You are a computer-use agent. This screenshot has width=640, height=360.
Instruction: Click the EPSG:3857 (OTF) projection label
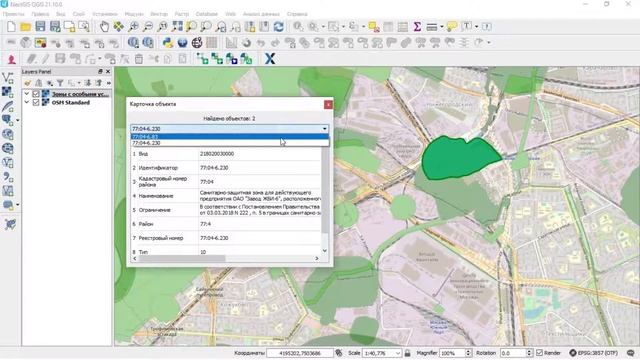point(598,353)
